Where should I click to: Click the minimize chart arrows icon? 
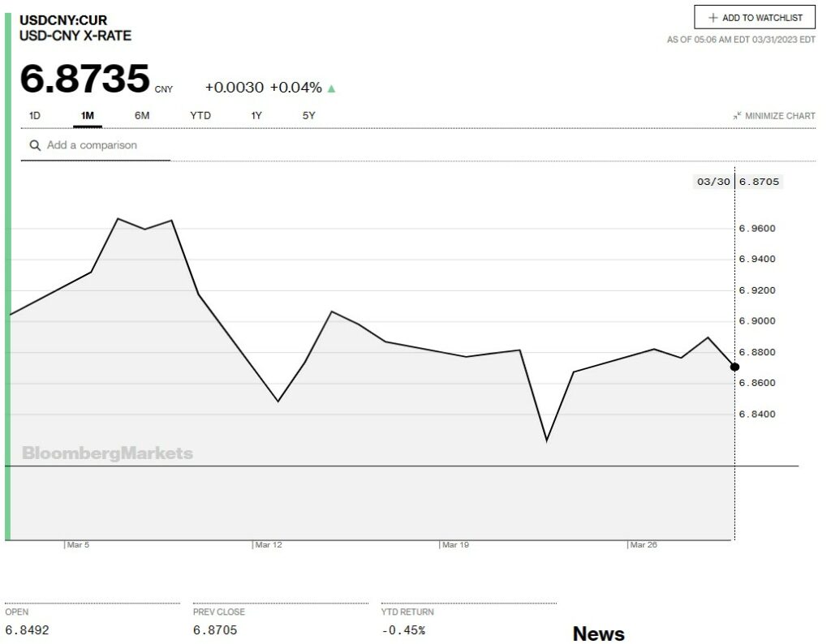[737, 116]
